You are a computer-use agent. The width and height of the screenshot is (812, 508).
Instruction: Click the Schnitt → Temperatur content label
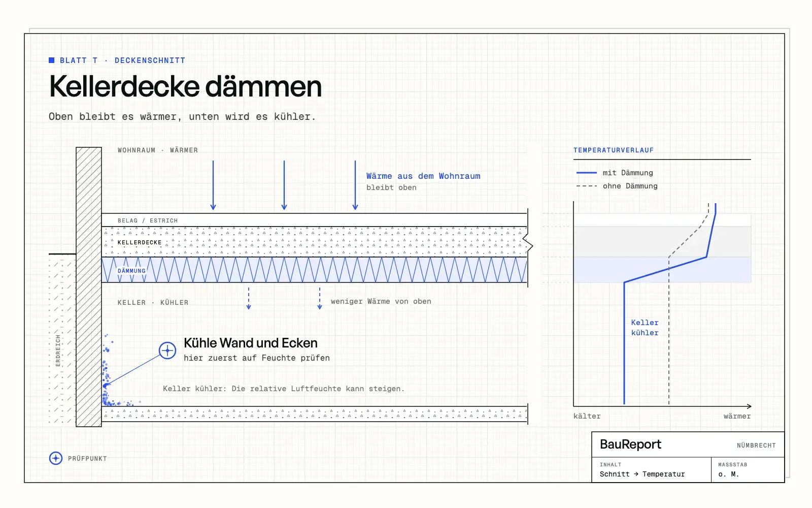click(642, 474)
